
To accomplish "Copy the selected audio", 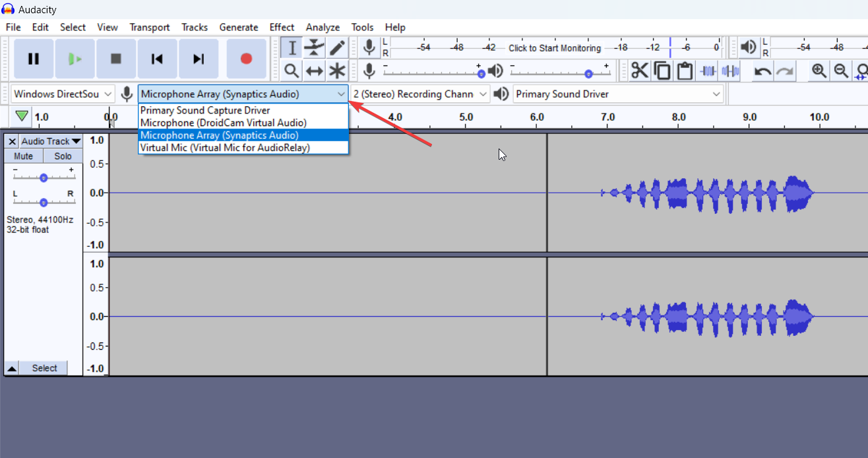I will click(662, 71).
